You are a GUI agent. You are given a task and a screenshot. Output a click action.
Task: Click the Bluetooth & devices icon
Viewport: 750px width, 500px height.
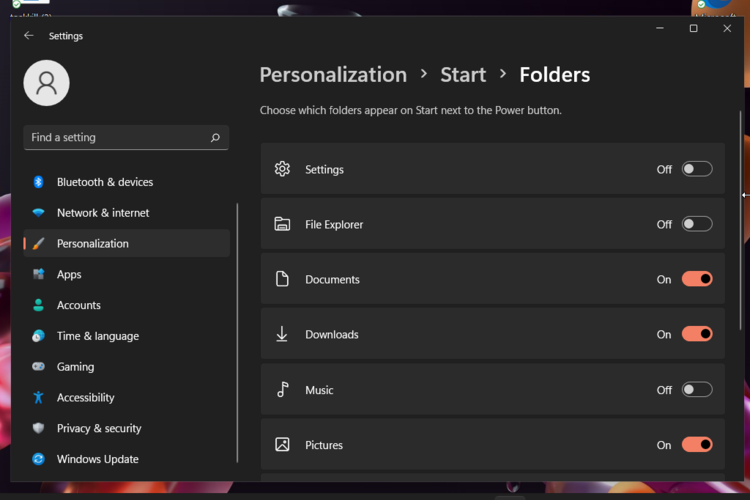[x=38, y=182]
